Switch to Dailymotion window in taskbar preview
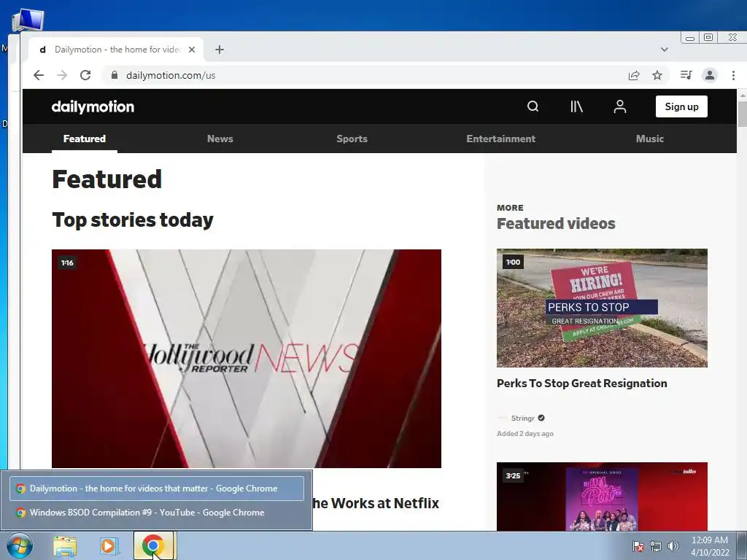Screen dimensions: 747x560 pos(157,488)
